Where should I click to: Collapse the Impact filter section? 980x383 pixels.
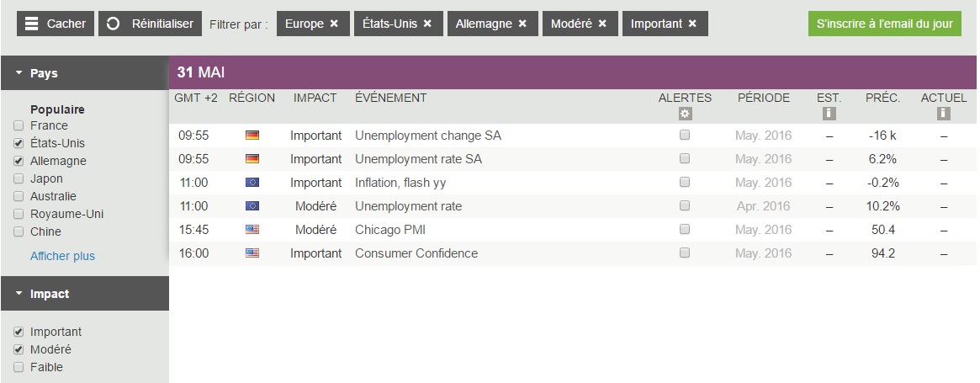tap(19, 294)
